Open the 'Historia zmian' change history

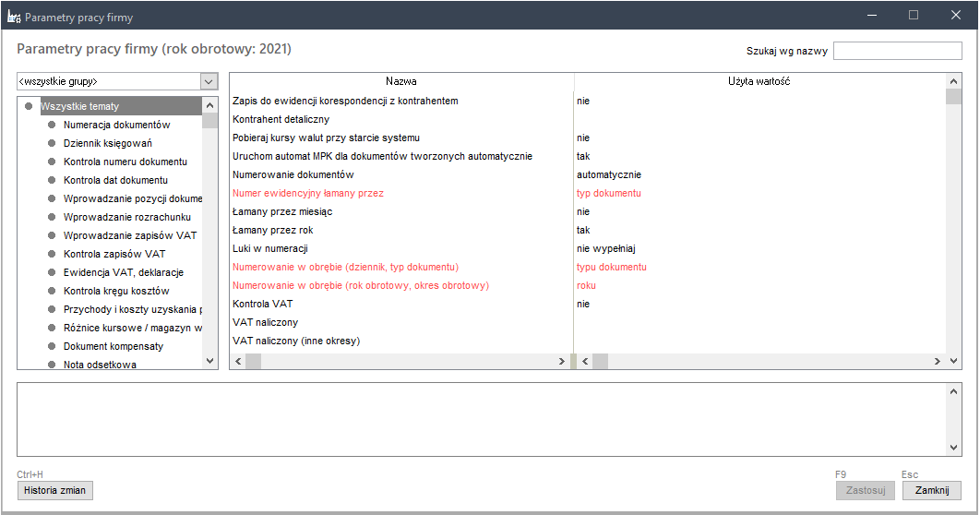[55, 490]
